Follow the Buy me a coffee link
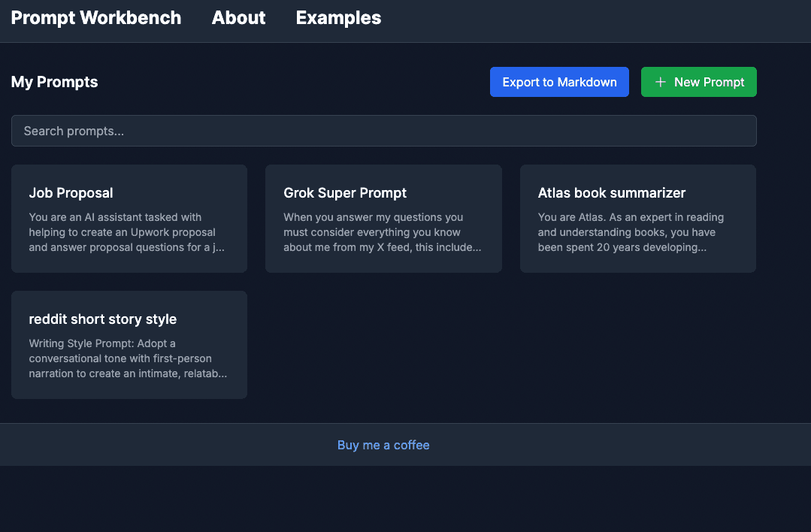 pyautogui.click(x=383, y=445)
